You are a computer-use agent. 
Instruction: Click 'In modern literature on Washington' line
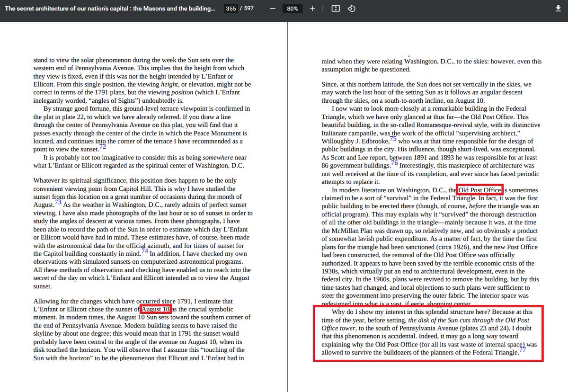pos(435,190)
